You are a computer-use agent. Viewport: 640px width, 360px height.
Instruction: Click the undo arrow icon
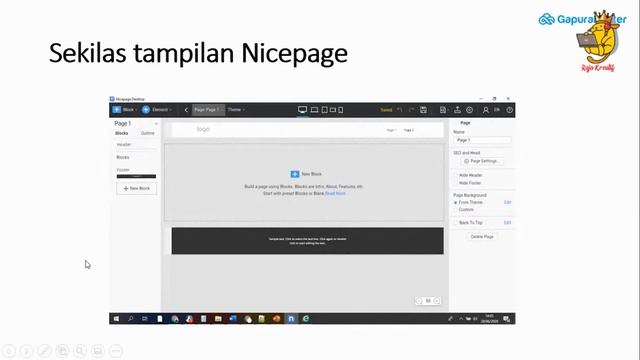pos(400,110)
